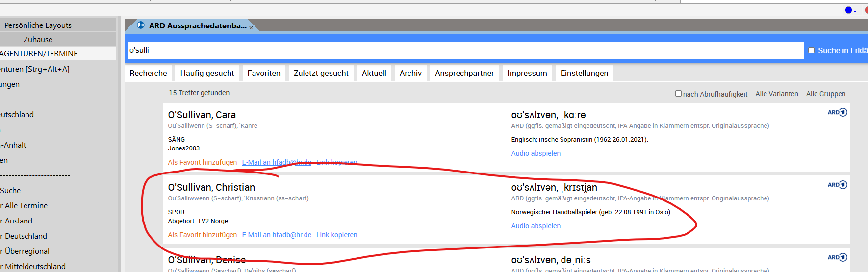This screenshot has height=272, width=868.
Task: Click ARD logo icon beside Denise O'Sullivan
Action: coord(837,257)
